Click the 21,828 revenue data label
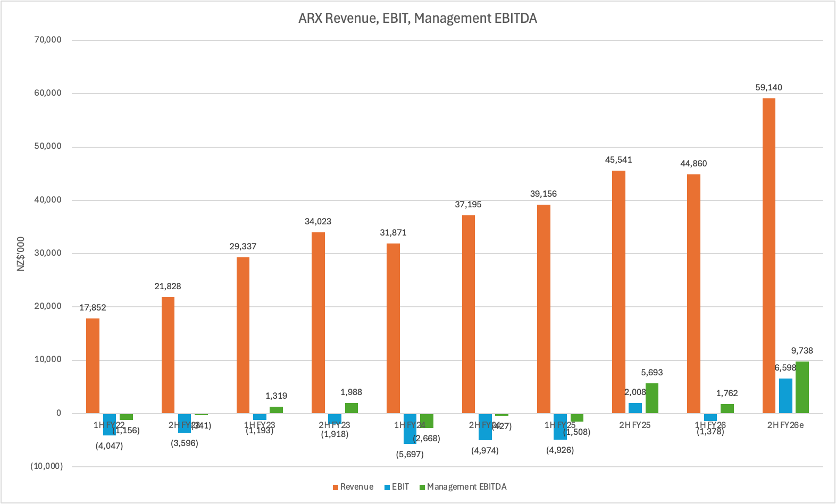The image size is (836, 504). point(168,287)
